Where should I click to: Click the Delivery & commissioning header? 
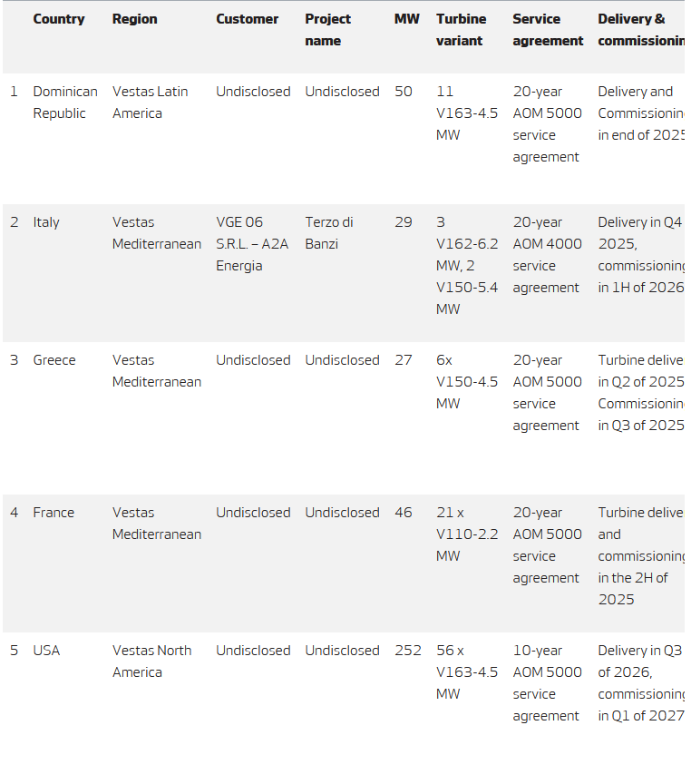[639, 30]
